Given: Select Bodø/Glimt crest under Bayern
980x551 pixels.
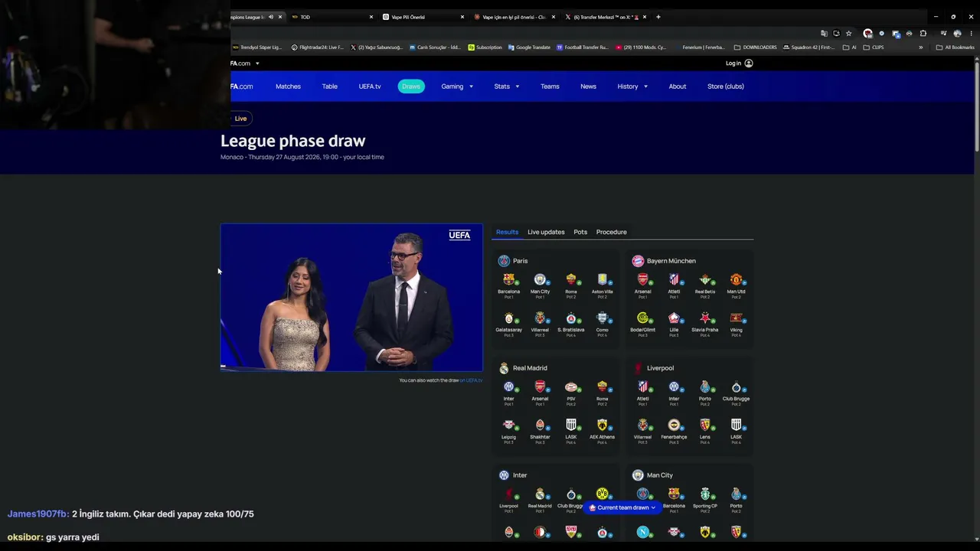Looking at the screenshot, I should pos(642,318).
